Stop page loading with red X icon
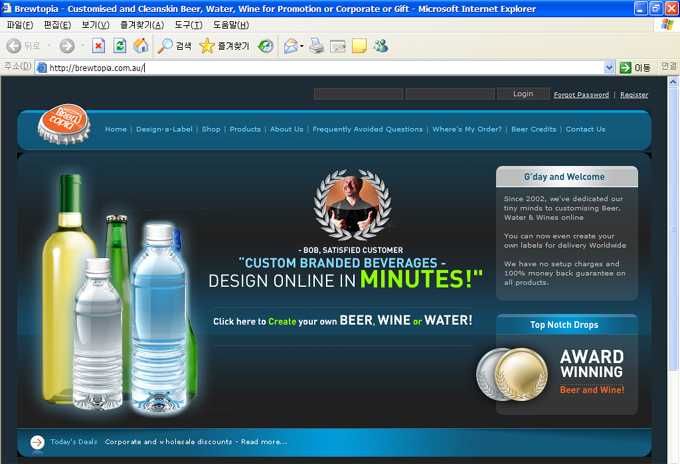The height and width of the screenshot is (464, 680). click(98, 46)
